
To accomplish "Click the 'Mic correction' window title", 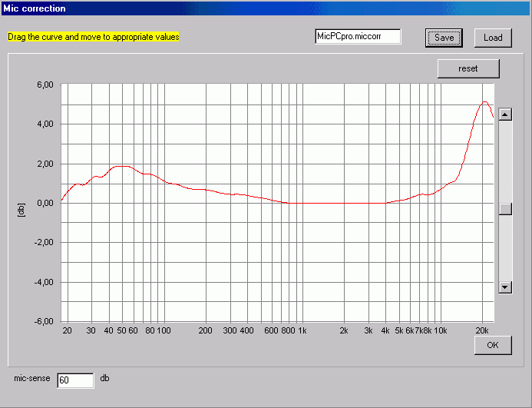I will (35, 8).
